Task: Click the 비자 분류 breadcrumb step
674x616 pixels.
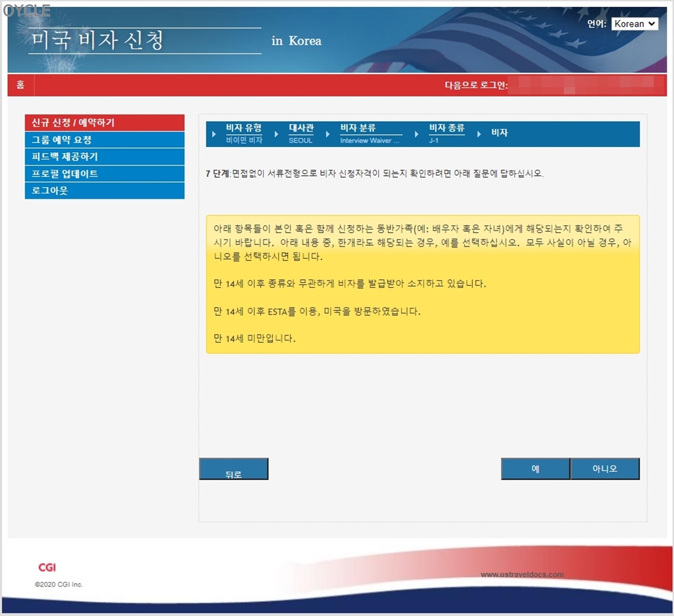Action: point(358,128)
